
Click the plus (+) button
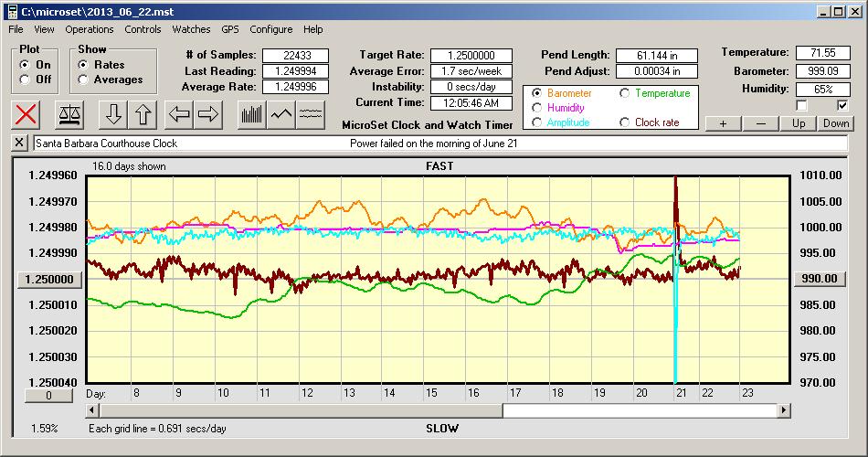pyautogui.click(x=723, y=123)
